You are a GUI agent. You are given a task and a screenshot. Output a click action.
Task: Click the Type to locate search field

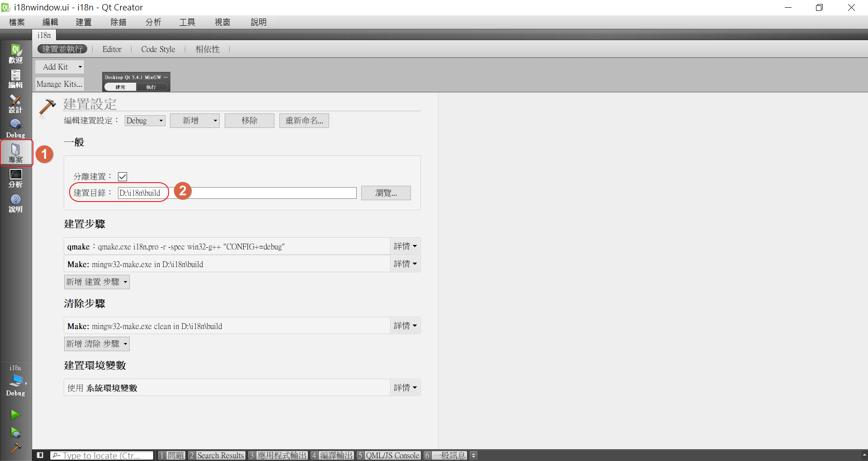pyautogui.click(x=102, y=456)
